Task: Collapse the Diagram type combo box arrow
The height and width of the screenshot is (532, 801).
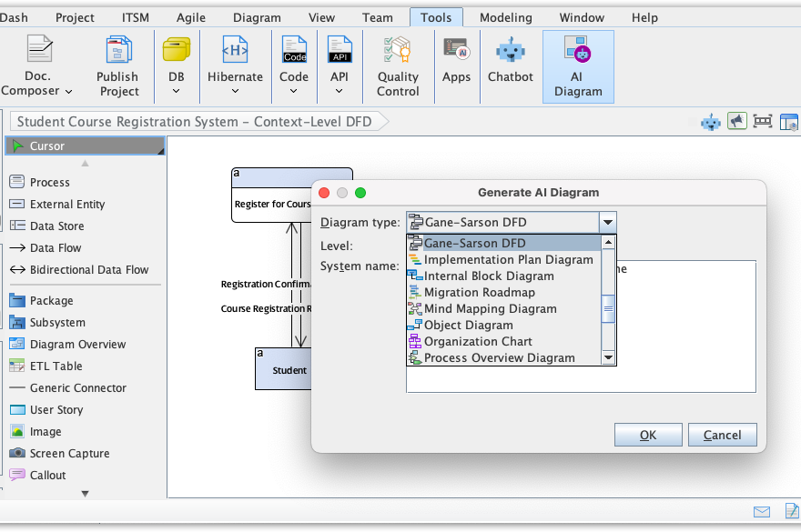Action: (x=608, y=222)
